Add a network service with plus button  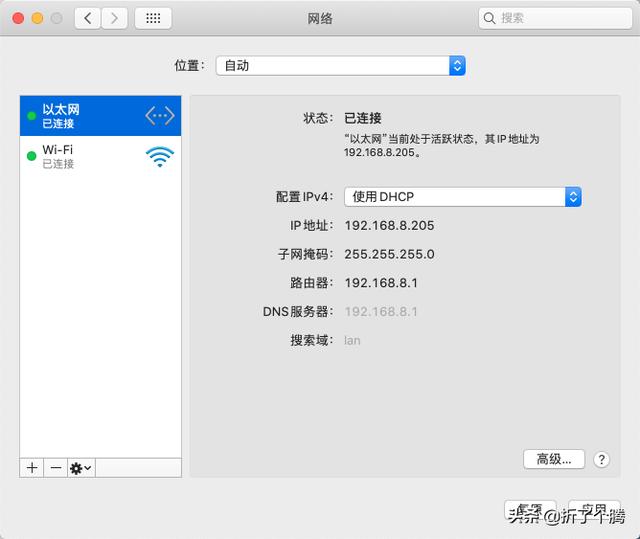pyautogui.click(x=32, y=468)
